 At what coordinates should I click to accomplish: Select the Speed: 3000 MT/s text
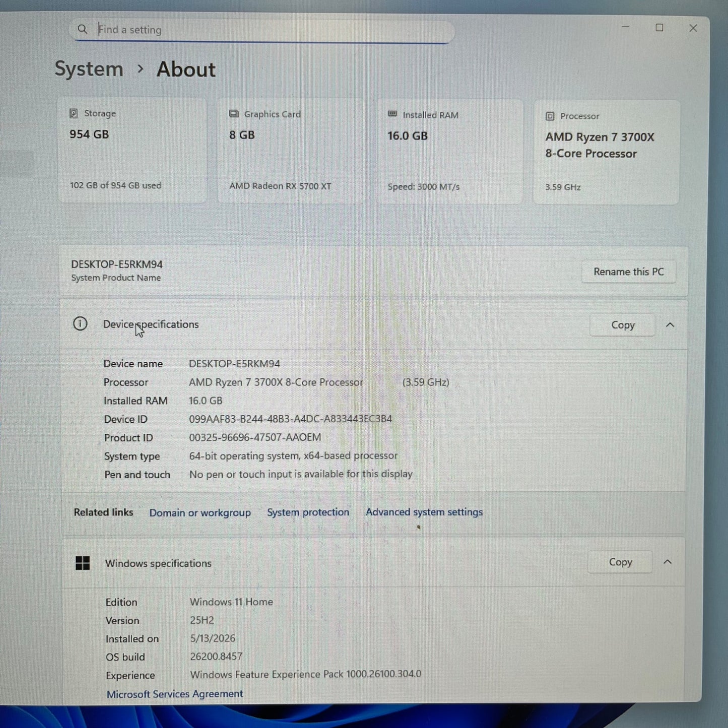pos(424,187)
